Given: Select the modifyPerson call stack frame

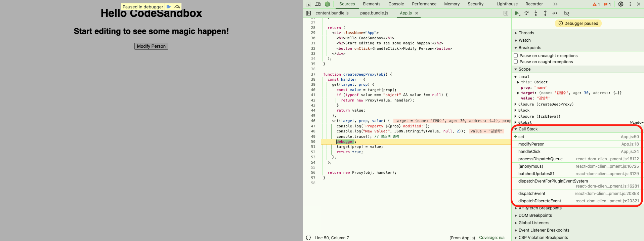Looking at the screenshot, I should coord(577,144).
